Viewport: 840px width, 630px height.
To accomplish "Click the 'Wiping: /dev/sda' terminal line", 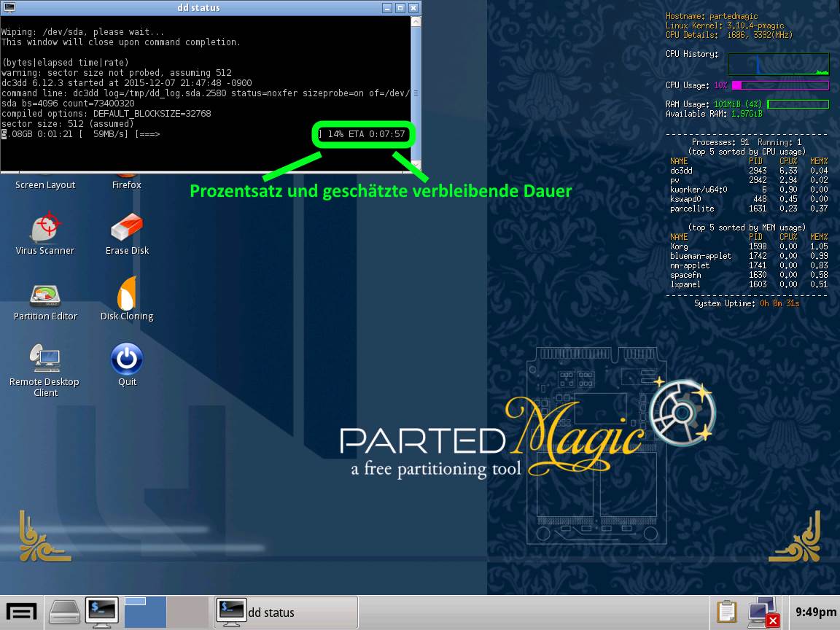I will pos(82,32).
